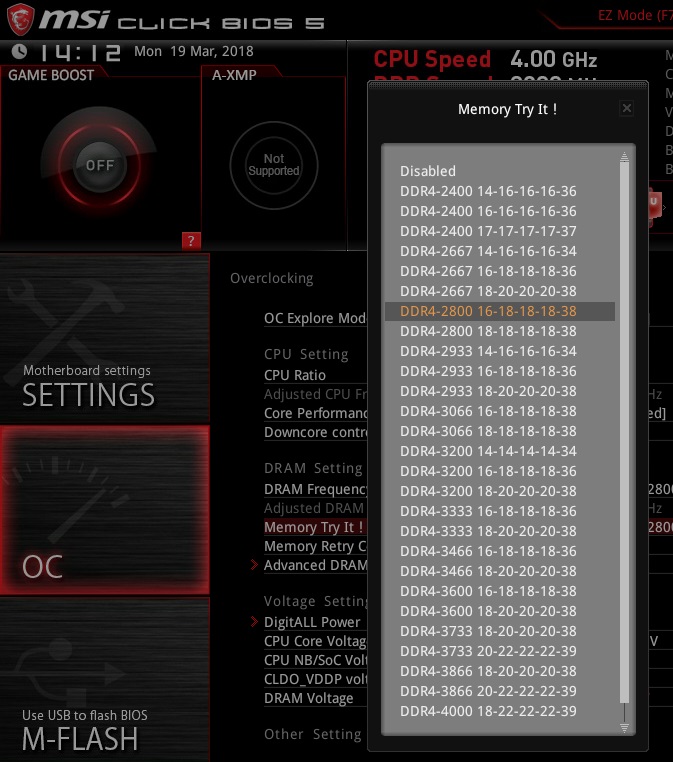Open the OC overclocking section
673x762 pixels.
[104, 510]
